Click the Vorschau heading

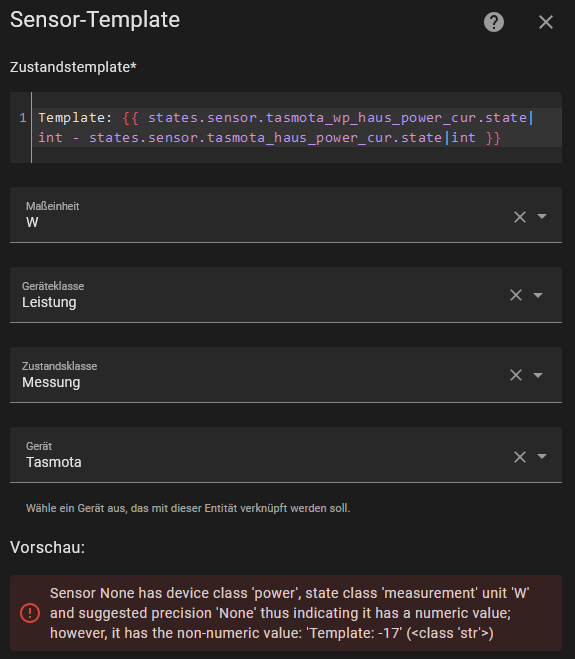click(47, 547)
